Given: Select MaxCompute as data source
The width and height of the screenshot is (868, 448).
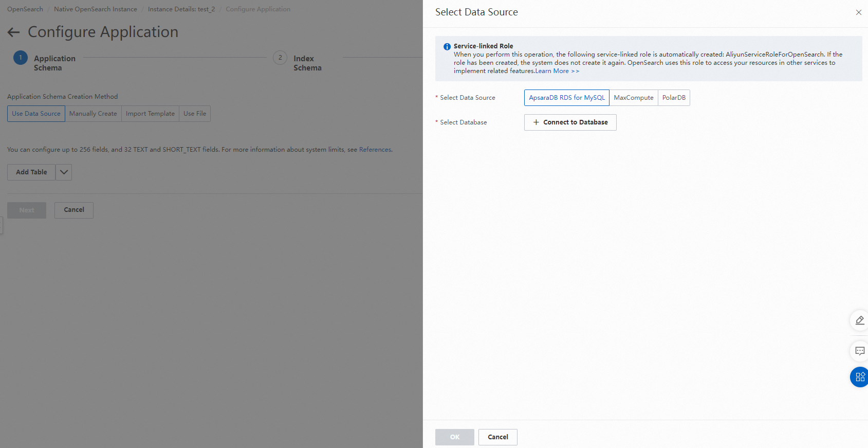Looking at the screenshot, I should (x=634, y=98).
